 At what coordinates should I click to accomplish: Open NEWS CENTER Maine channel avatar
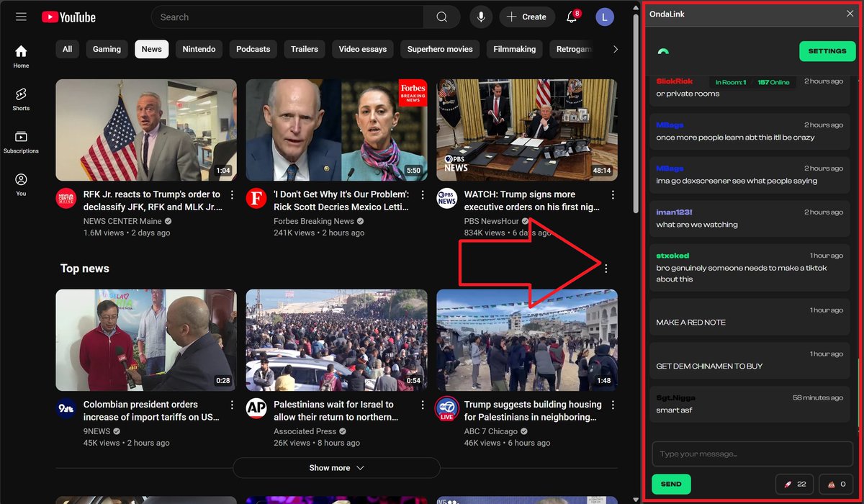[x=66, y=199]
